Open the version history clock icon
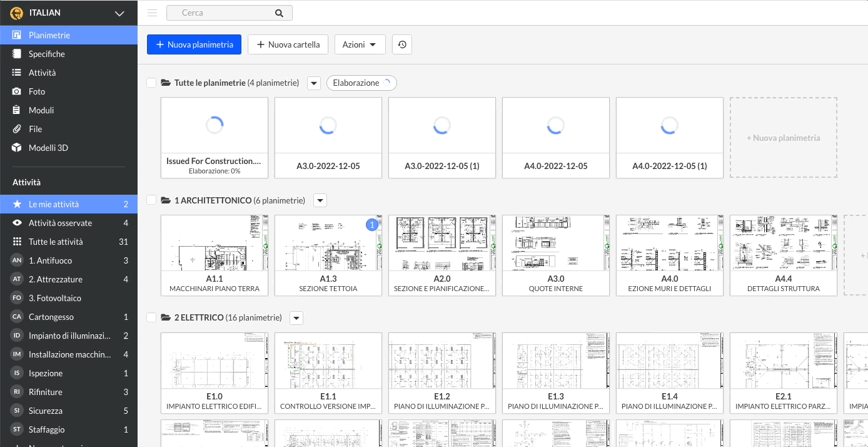This screenshot has height=447, width=868. point(402,44)
